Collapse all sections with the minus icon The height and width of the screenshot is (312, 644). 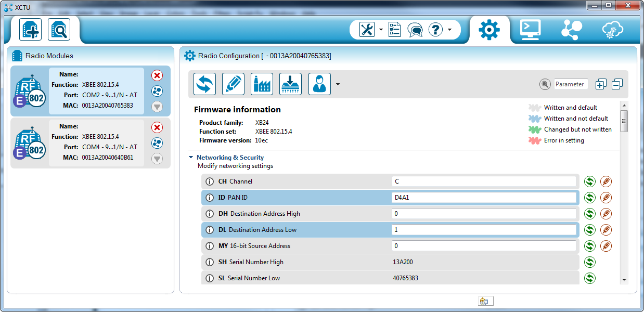(617, 84)
